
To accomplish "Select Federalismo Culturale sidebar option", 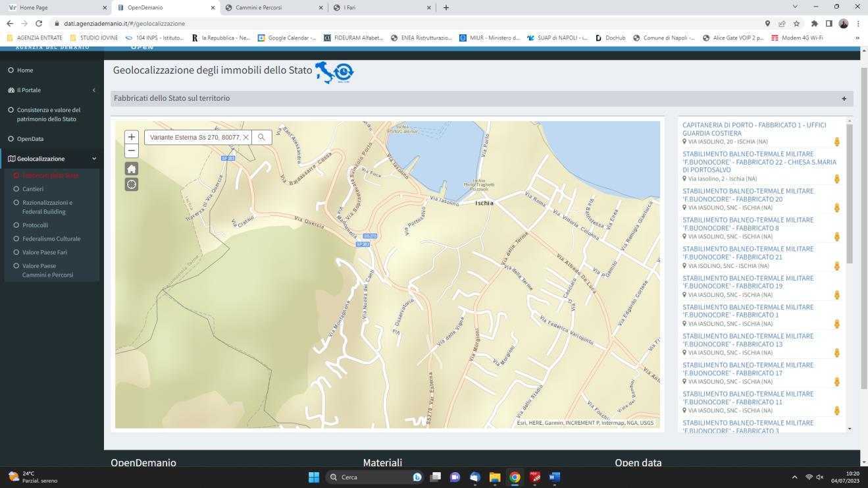I will 51,239.
